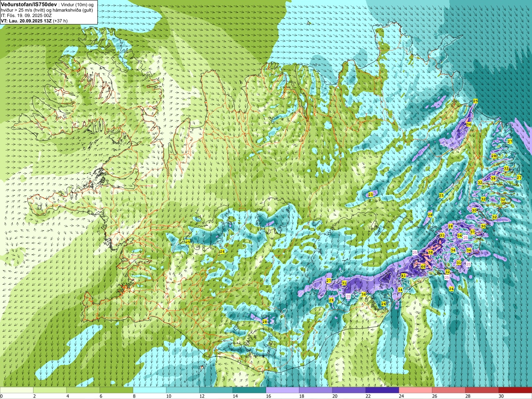The height and width of the screenshot is (399, 532).
Task: Click the 'VT: Lau. 20.09.2025 13Z' valid time
Action: pos(26,21)
